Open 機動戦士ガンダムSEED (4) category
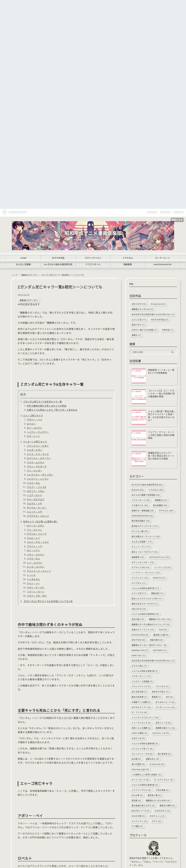 (158, 800)
